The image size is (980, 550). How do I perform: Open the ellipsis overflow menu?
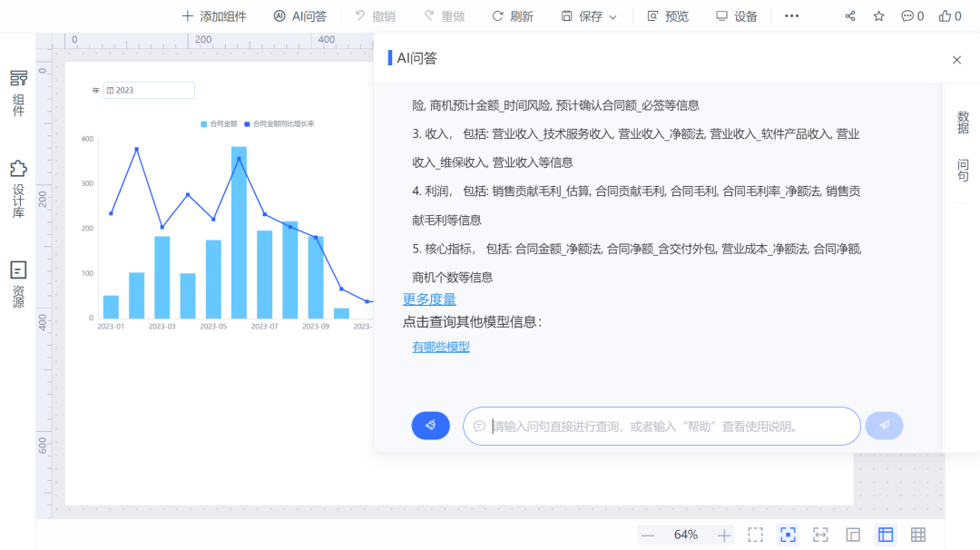click(x=791, y=15)
